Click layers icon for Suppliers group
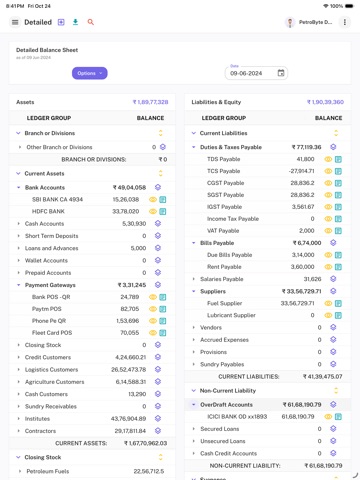The width and height of the screenshot is (360, 480). click(333, 291)
